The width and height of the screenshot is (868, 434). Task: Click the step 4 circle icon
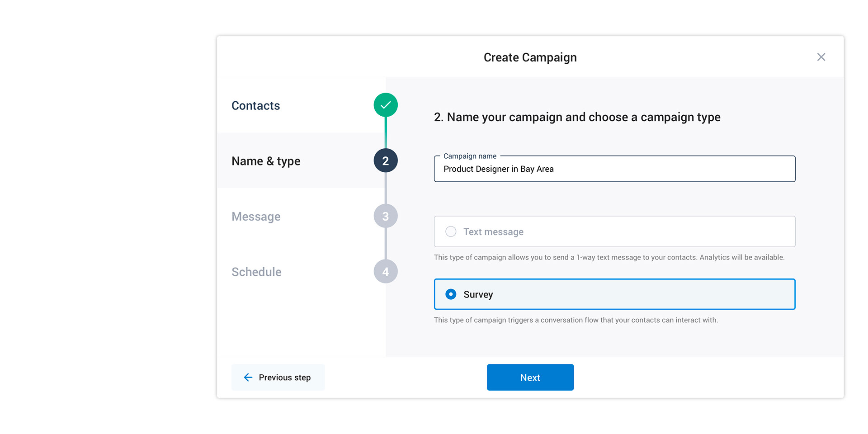pyautogui.click(x=386, y=271)
